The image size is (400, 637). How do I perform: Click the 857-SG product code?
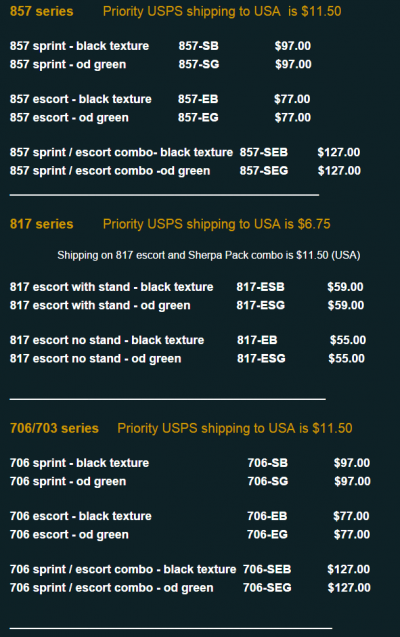click(199, 64)
